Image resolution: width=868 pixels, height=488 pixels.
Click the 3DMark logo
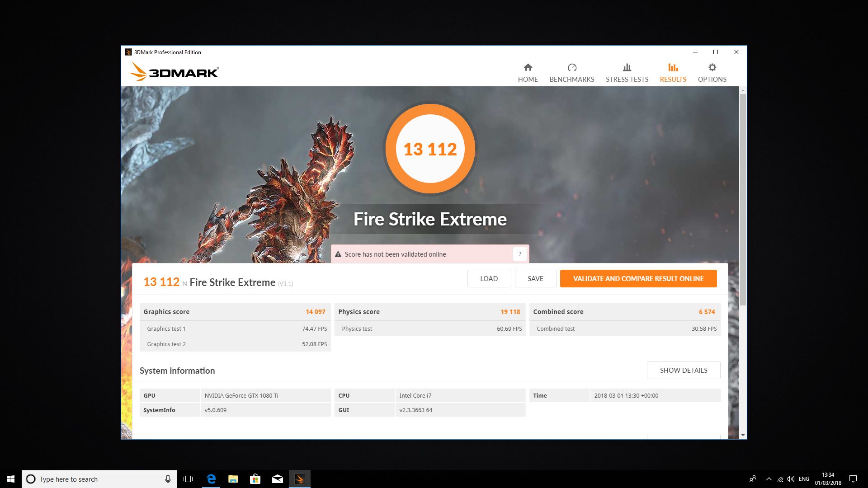click(174, 72)
